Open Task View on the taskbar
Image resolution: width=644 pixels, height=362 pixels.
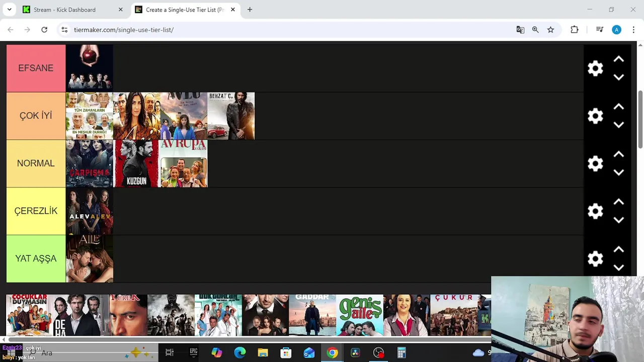[170, 352]
